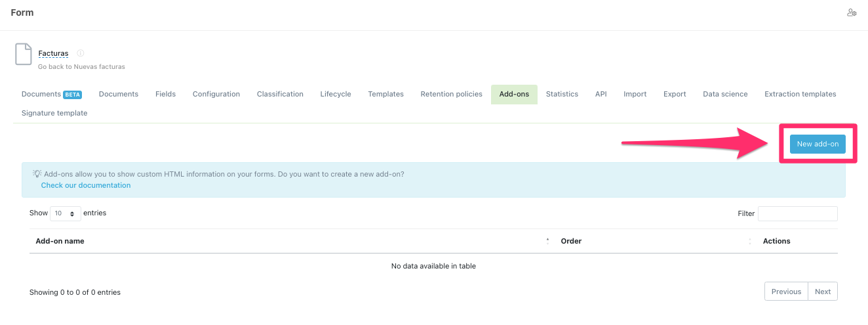Click the lightbulb icon in info banner
Screen dimensions: 868x325
pos(37,174)
